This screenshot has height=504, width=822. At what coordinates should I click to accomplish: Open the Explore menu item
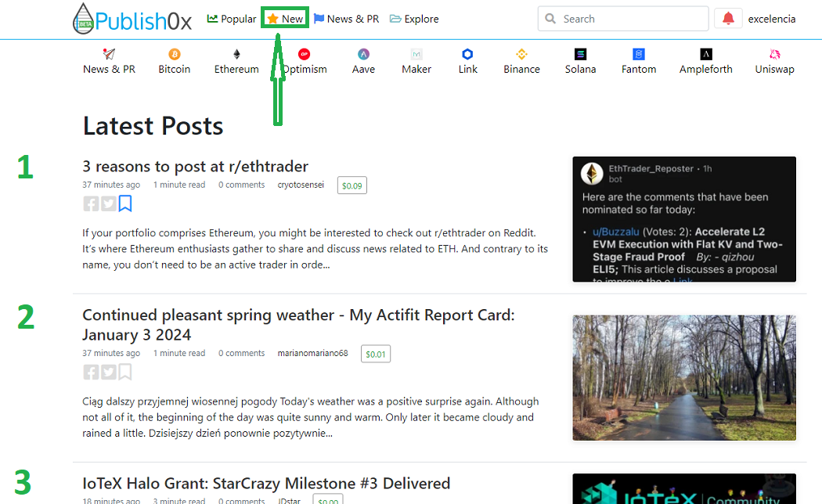414,19
